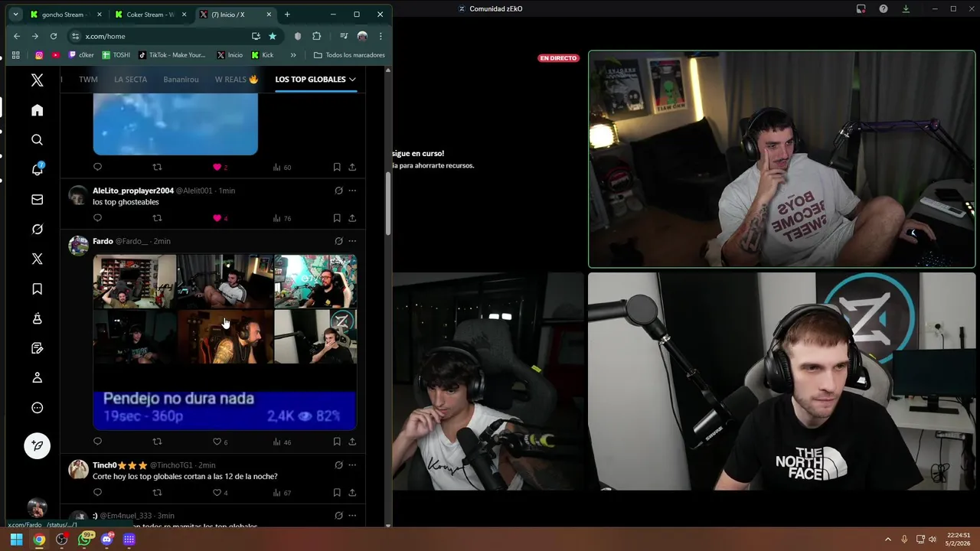980x551 pixels.
Task: Open the Kick bookmark
Action: tap(263, 55)
